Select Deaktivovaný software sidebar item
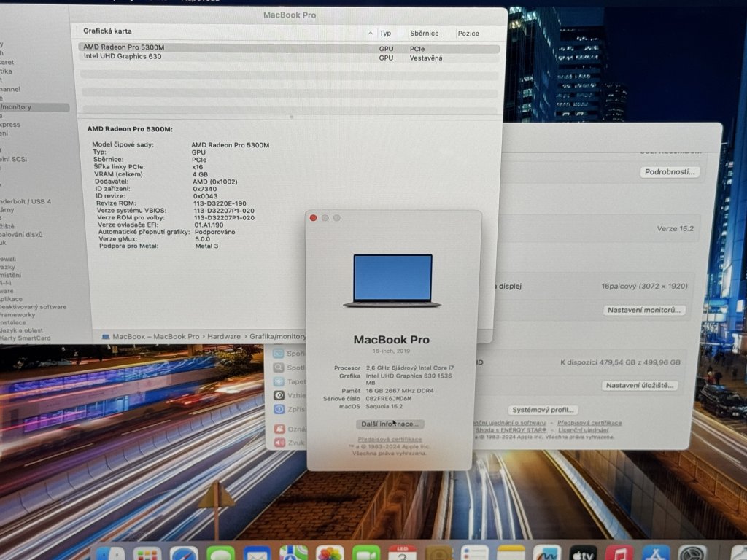Viewport: 747px width, 560px height. coord(33,307)
